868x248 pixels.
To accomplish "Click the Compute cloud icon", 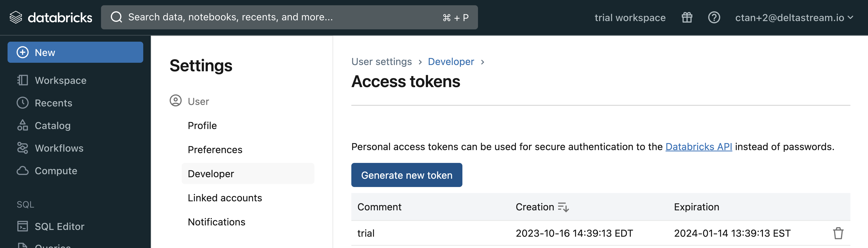I will pyautogui.click(x=23, y=171).
